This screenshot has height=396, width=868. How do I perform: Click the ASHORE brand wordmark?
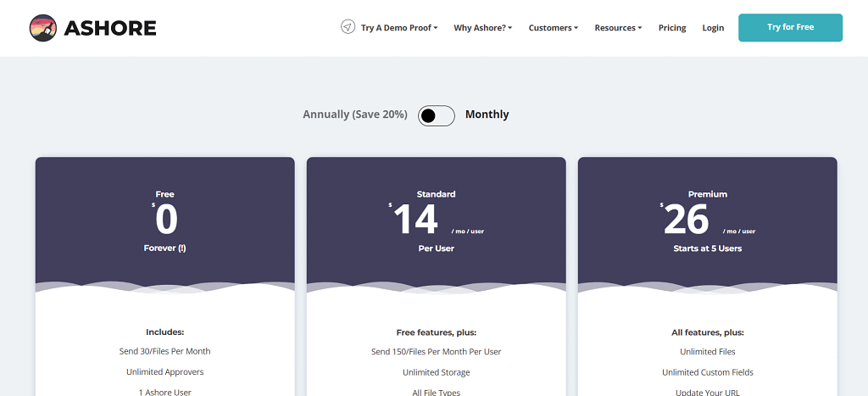point(110,28)
